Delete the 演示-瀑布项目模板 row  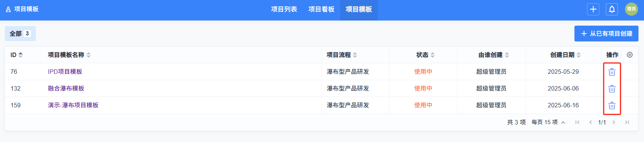point(612,105)
